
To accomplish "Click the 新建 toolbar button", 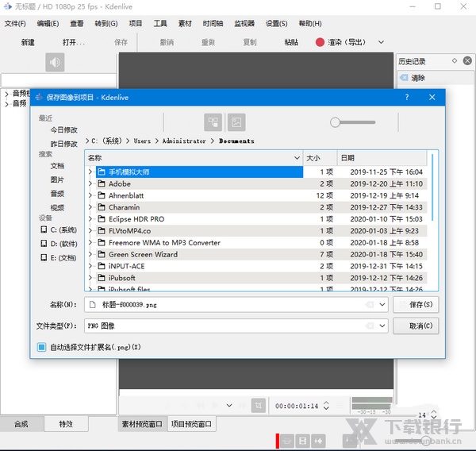I will [x=28, y=42].
